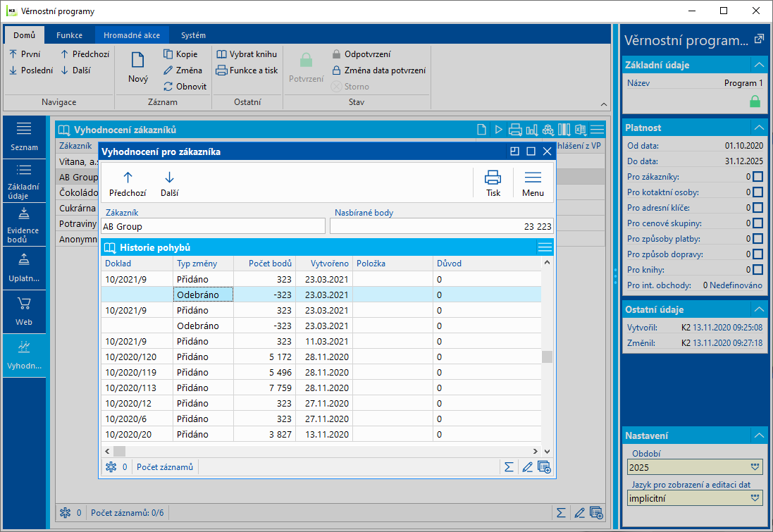This screenshot has width=773, height=532.
Task: Open the Menu hamburger in customer dialog
Action: [533, 182]
